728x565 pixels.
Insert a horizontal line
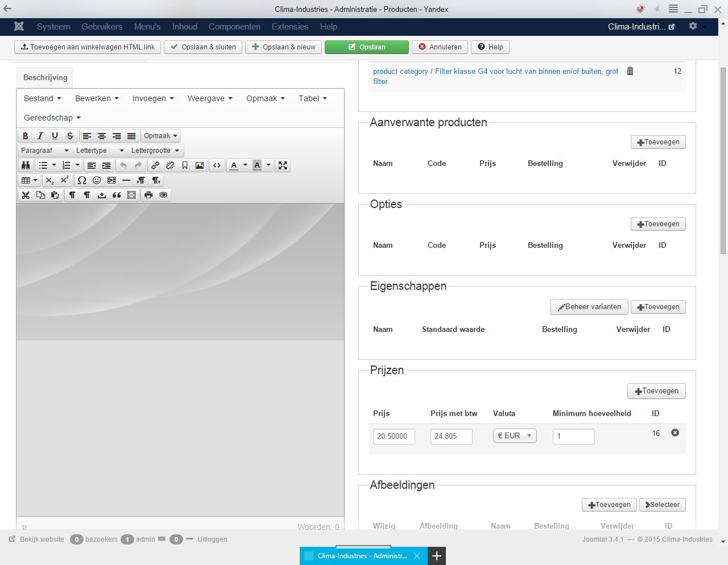[126, 180]
